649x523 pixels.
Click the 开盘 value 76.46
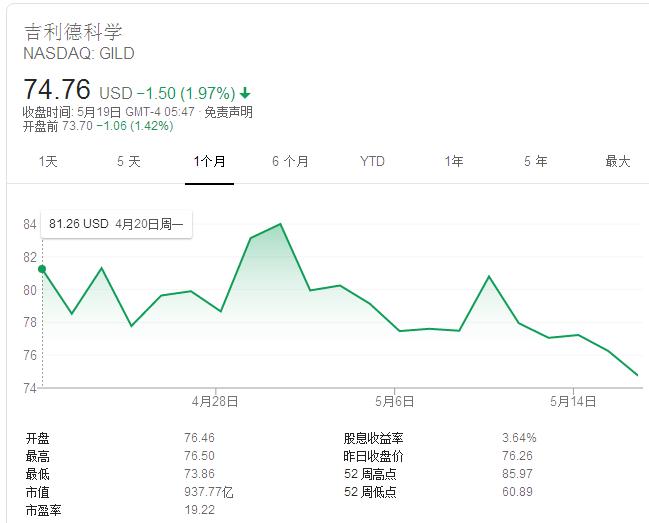tap(199, 438)
